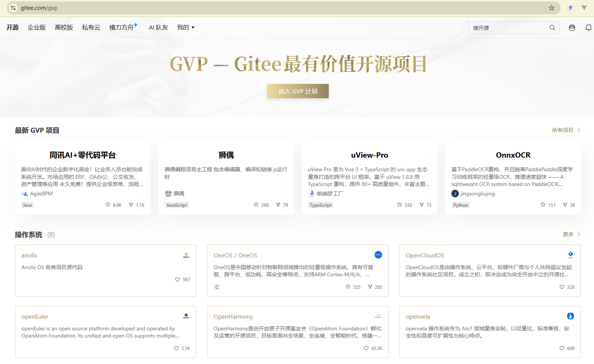
Task: Open the Gitee mascot gift icon
Action: [x=572, y=28]
